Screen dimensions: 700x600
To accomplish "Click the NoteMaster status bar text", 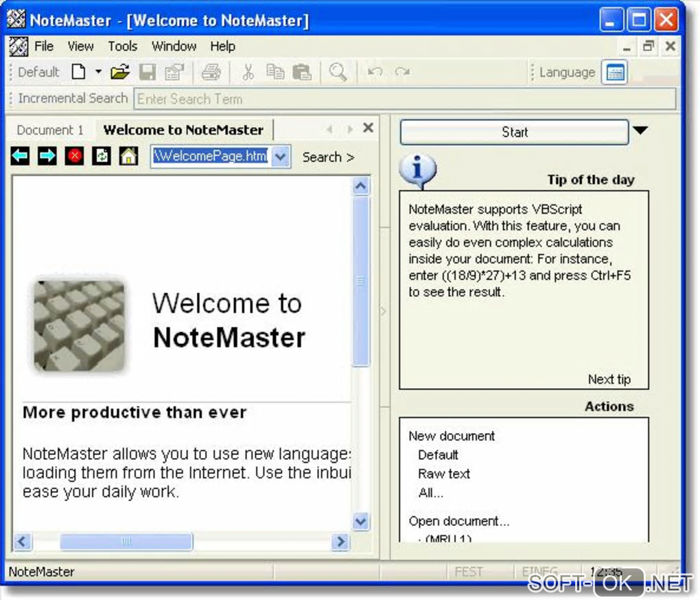I will pos(41,571).
